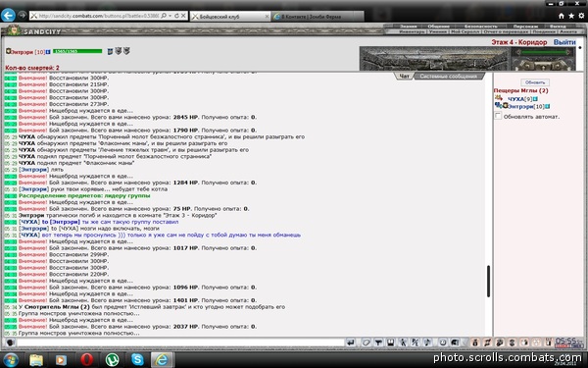
Task: Click the Выход menu item
Action: pos(558,26)
